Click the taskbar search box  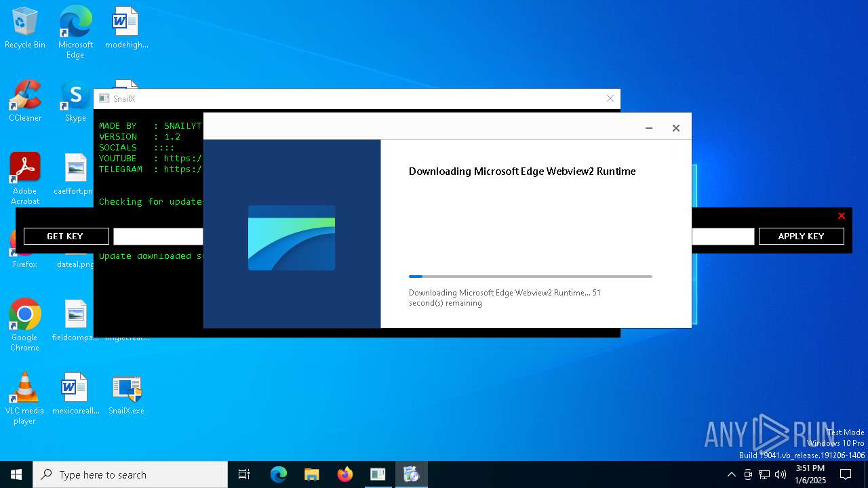(130, 474)
